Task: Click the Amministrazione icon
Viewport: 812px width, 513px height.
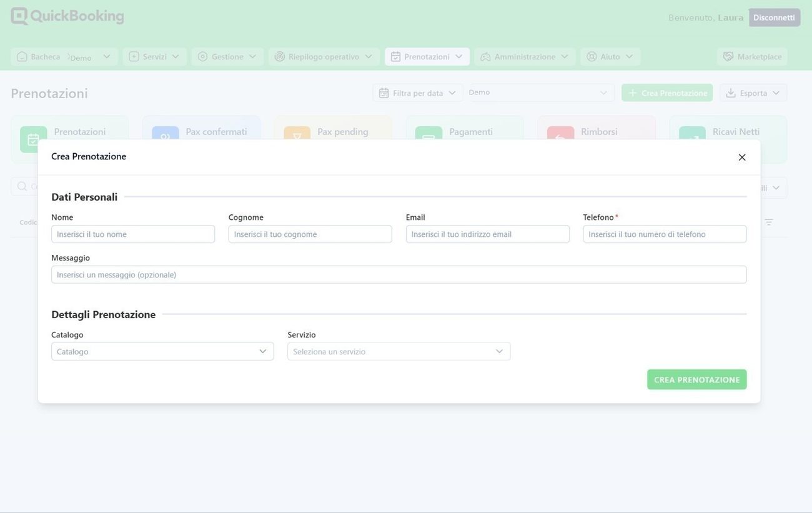Action: (485, 57)
